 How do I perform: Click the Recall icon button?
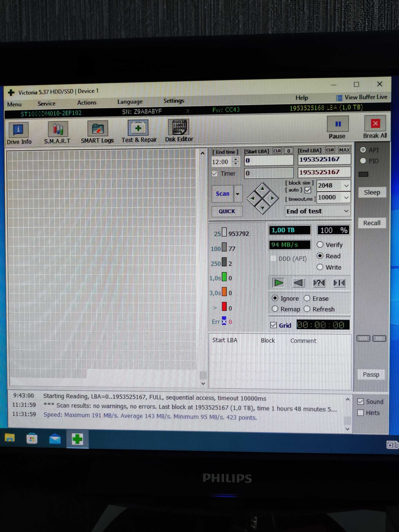pos(371,222)
